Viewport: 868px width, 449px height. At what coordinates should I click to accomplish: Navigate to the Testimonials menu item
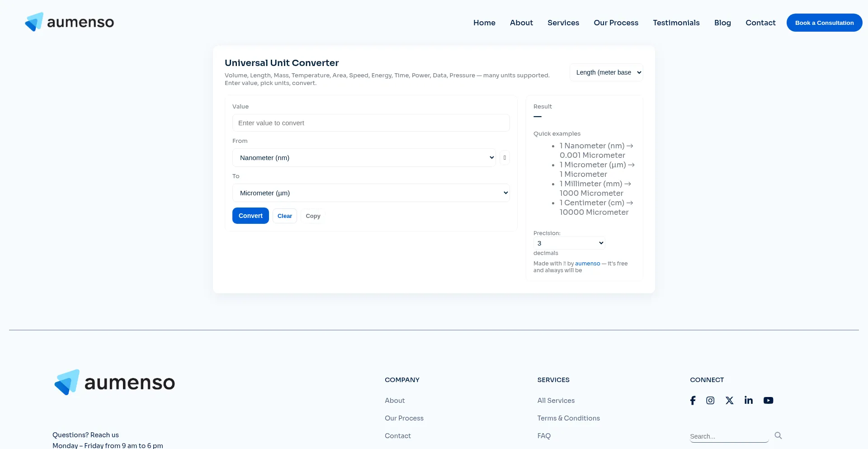(x=676, y=23)
